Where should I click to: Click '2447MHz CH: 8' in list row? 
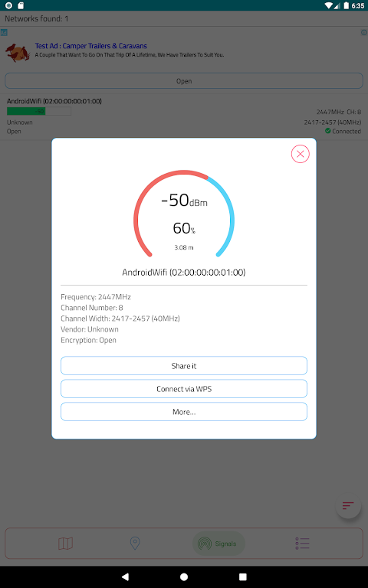coord(339,112)
